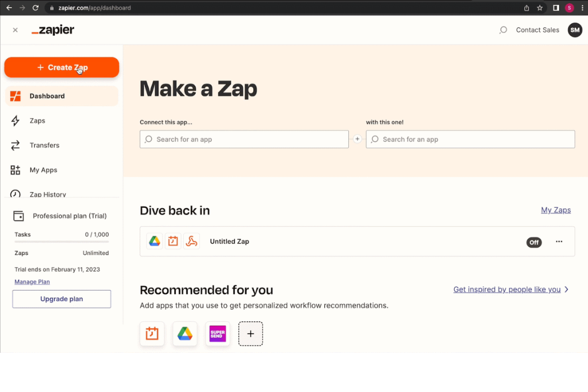The width and height of the screenshot is (588, 392).
Task: Add an app with the dashed plus button
Action: [250, 334]
